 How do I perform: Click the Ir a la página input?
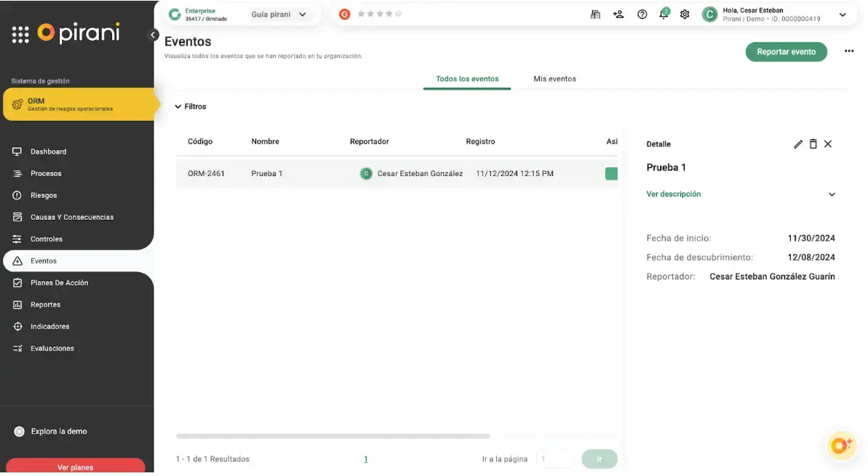coord(554,459)
